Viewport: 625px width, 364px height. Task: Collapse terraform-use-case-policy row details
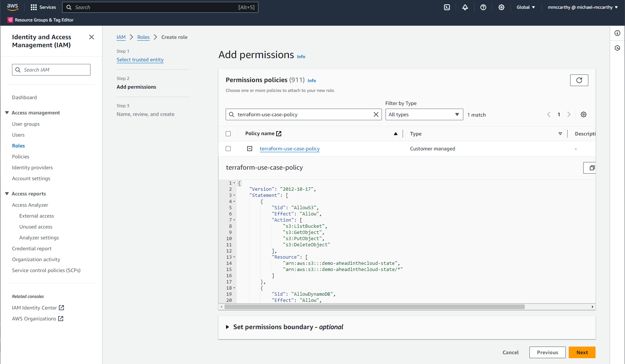click(250, 149)
